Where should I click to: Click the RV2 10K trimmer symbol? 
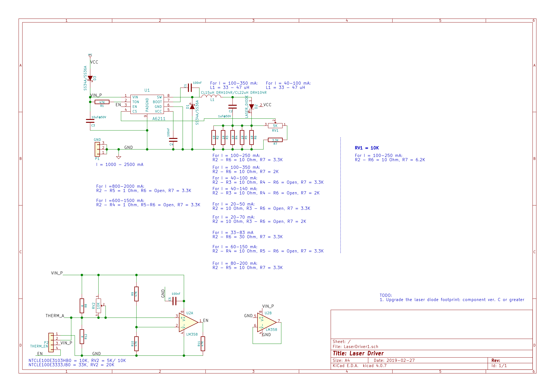click(x=98, y=306)
